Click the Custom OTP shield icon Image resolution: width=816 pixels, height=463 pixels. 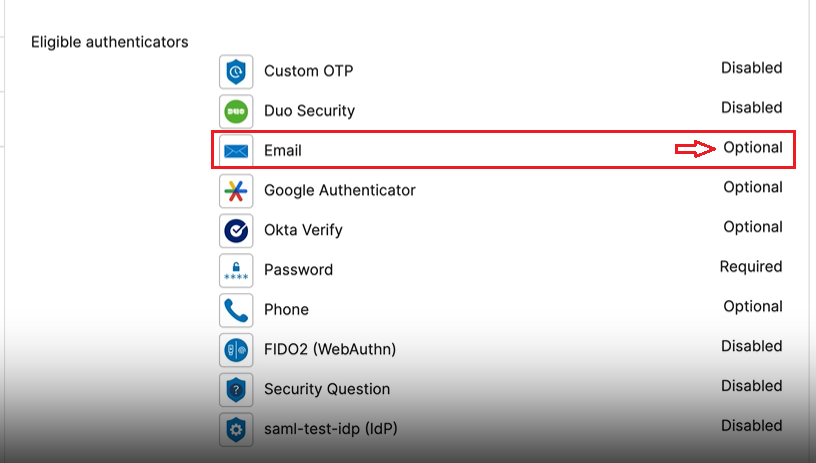click(236, 71)
